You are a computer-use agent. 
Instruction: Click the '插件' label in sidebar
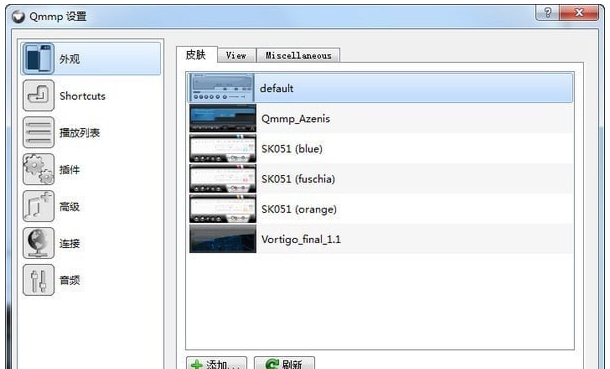point(70,170)
